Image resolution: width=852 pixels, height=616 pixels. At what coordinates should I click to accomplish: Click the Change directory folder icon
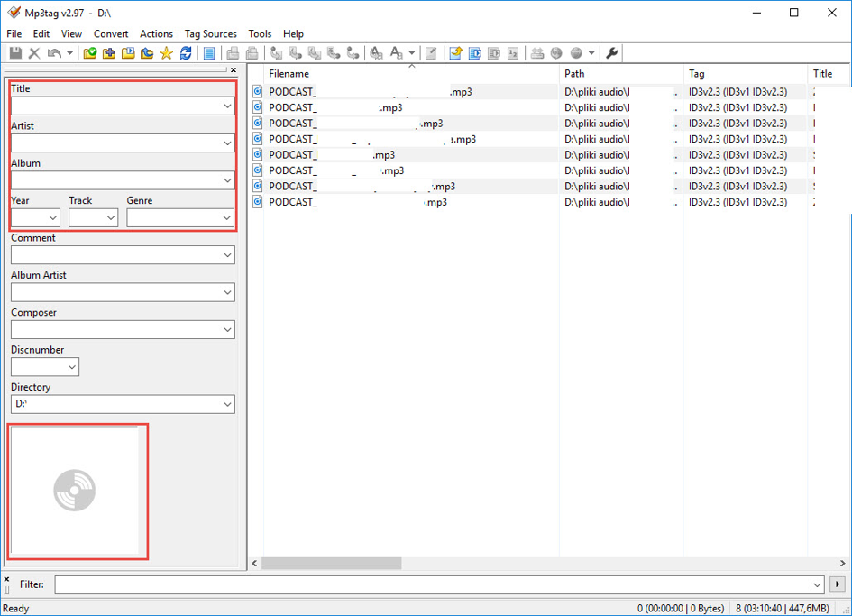tap(90, 53)
